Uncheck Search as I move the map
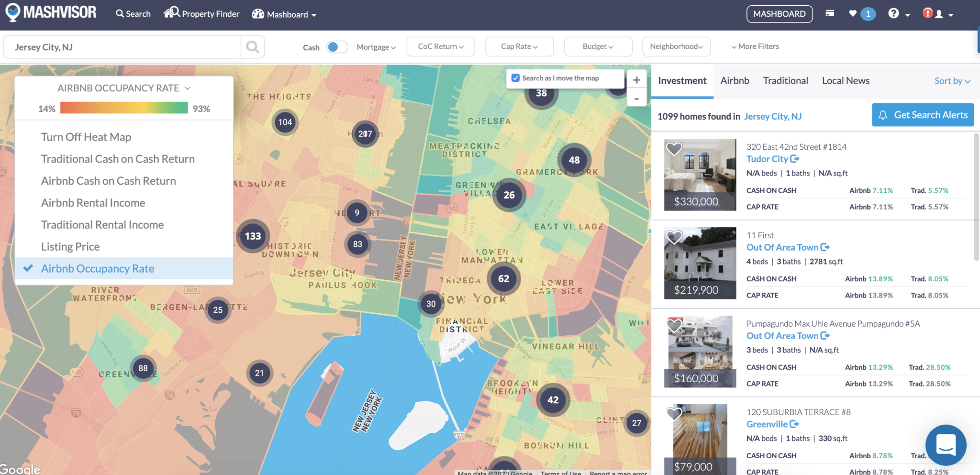 point(515,77)
